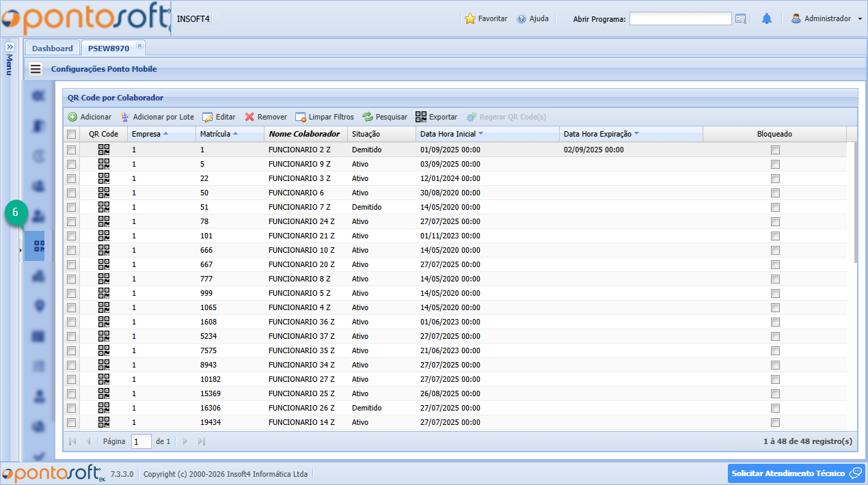Check the Bloqueado checkbox for FUNCIONARIO 2 Z
This screenshot has width=868, height=485.
coord(775,150)
